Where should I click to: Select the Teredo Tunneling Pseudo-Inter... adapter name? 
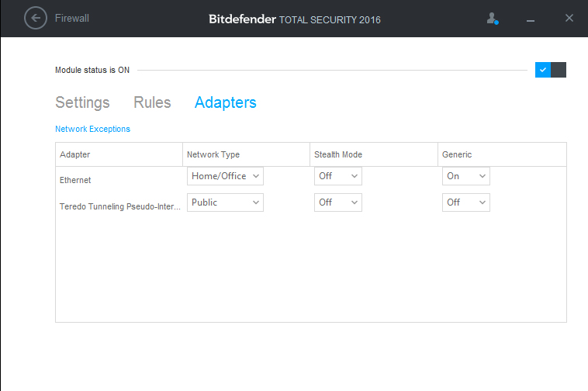pyautogui.click(x=120, y=206)
